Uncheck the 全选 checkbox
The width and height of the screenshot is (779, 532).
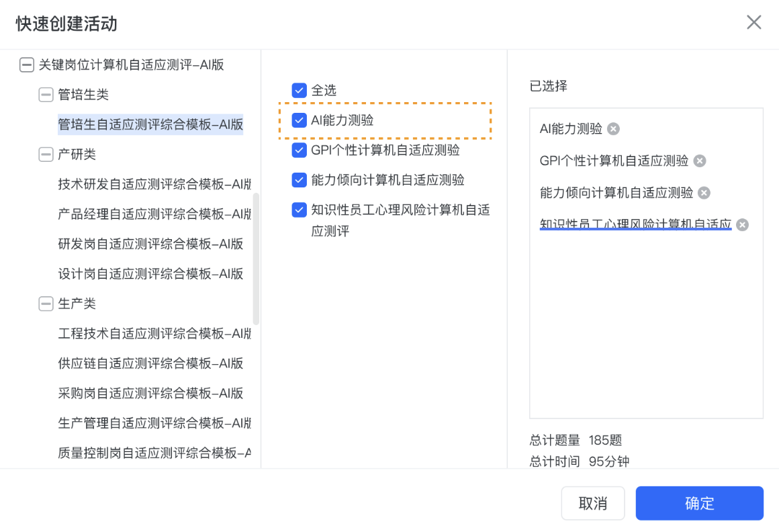pyautogui.click(x=299, y=91)
